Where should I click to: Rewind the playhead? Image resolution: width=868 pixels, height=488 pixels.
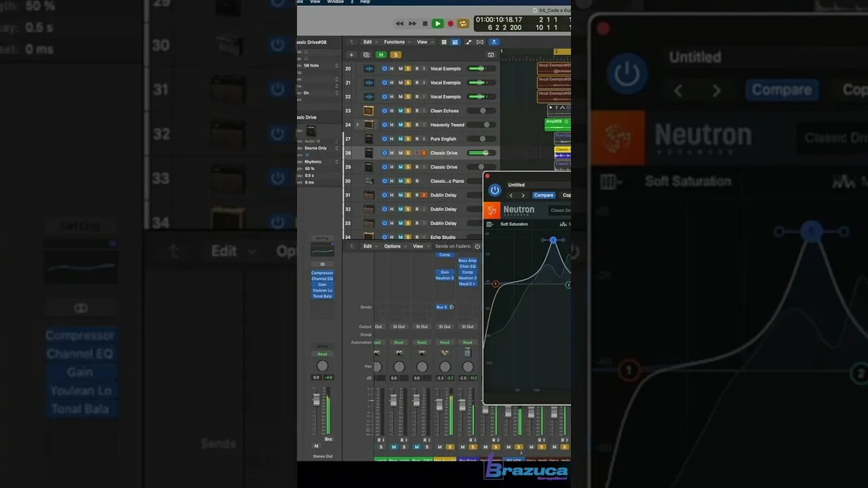tap(399, 23)
